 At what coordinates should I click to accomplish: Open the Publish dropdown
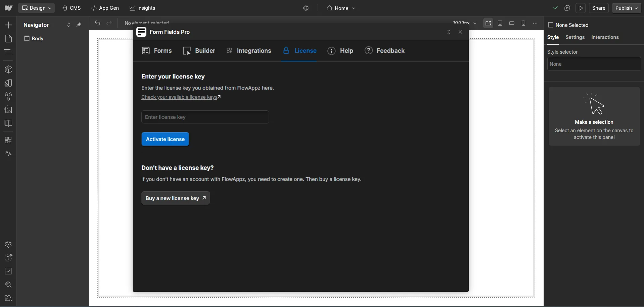point(627,8)
